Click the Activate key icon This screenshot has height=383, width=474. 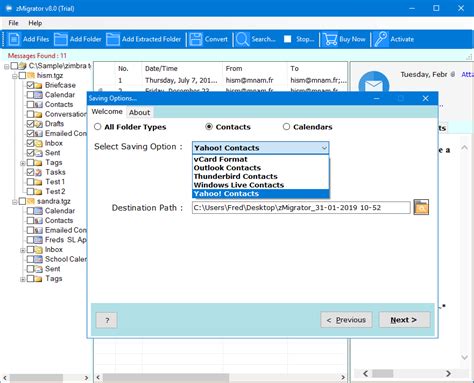click(x=381, y=39)
